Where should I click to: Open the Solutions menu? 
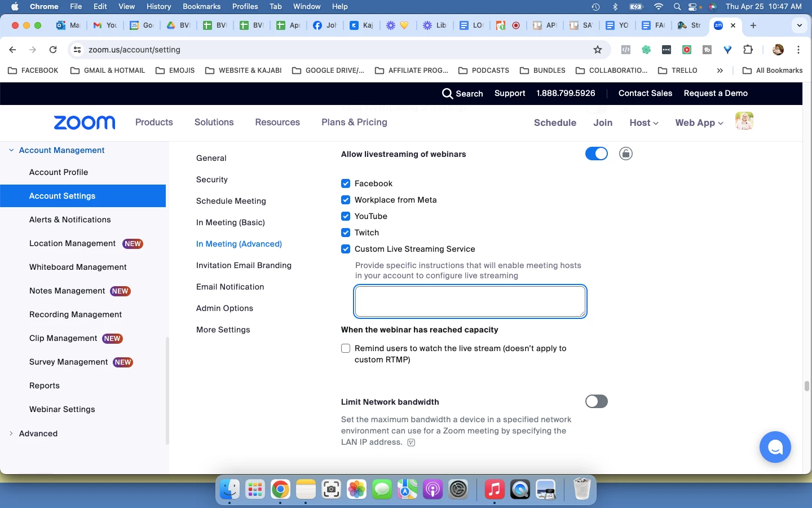(214, 122)
